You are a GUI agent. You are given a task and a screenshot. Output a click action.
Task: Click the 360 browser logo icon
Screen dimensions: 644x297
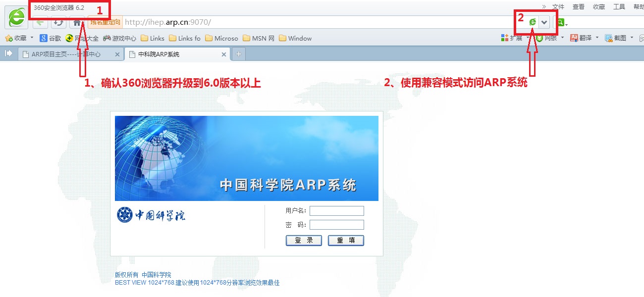[x=16, y=18]
